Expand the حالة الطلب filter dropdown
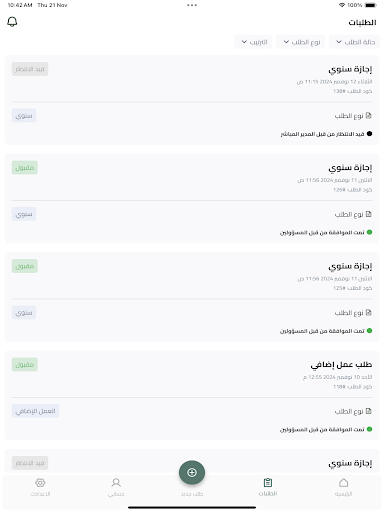This screenshot has width=384, height=512. pyautogui.click(x=354, y=42)
